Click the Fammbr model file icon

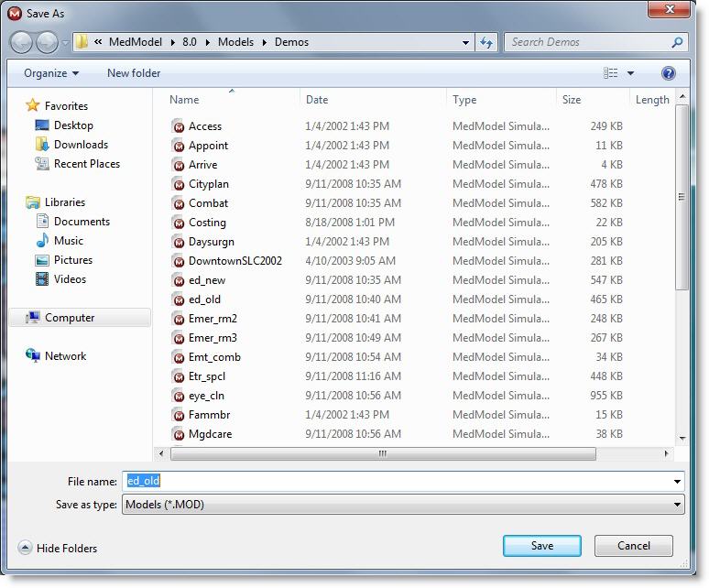[179, 415]
